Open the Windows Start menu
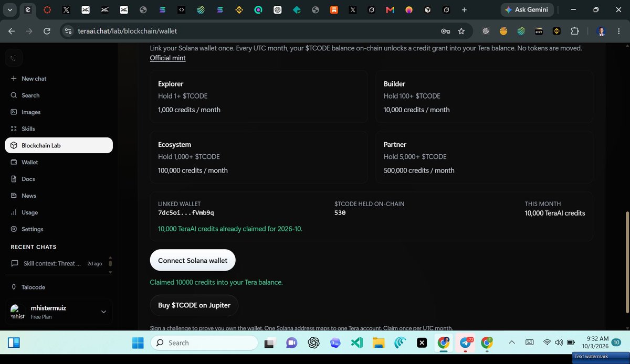Screen dimensions: 630x364 (138, 342)
